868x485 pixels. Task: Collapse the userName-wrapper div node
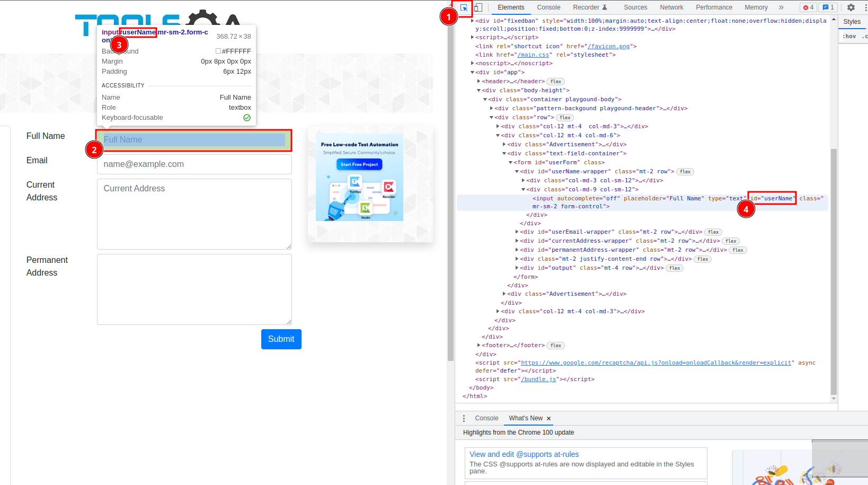[517, 171]
